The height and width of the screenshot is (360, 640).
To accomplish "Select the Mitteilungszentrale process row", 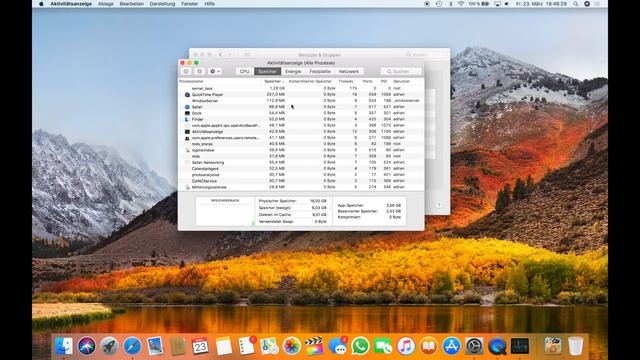I will (x=301, y=187).
